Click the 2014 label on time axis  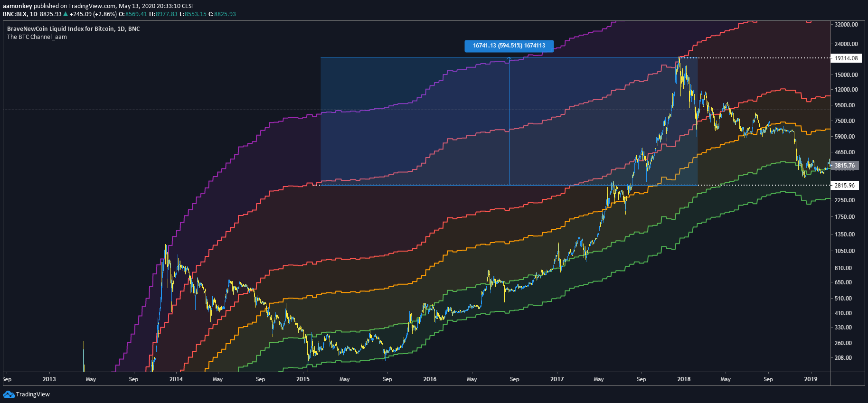tap(176, 379)
